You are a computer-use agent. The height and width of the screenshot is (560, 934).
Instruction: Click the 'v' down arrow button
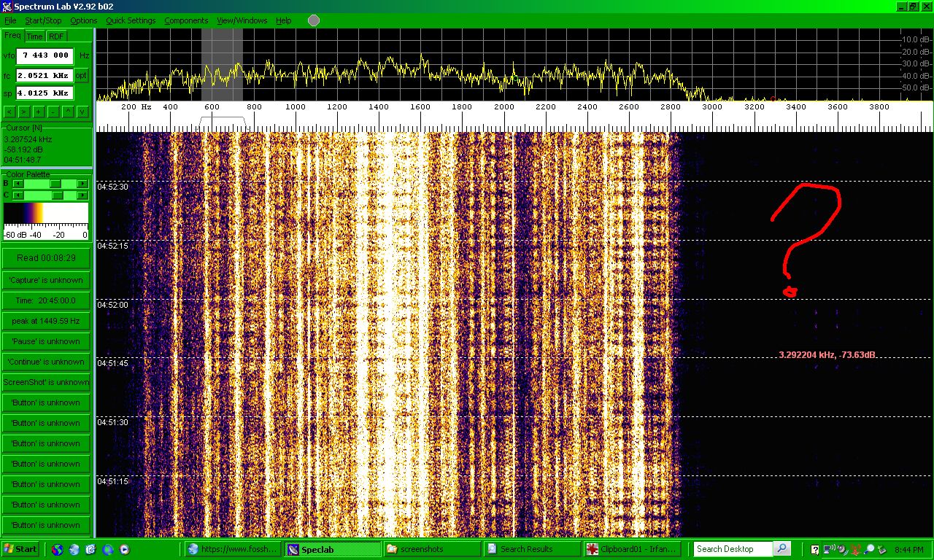(x=82, y=112)
